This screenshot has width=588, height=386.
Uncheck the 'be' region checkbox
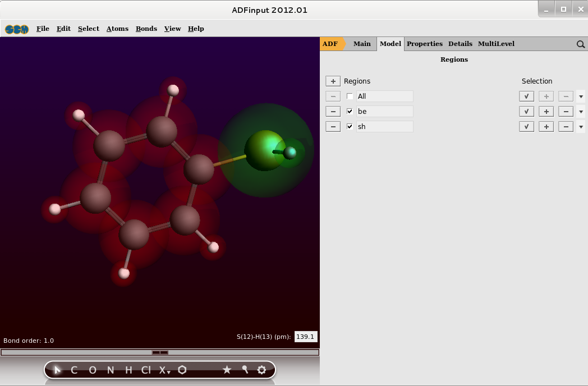[x=350, y=112]
